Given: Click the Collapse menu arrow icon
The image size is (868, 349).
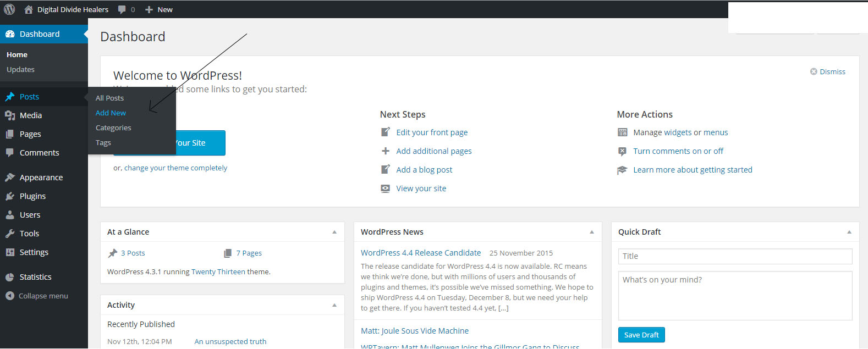Looking at the screenshot, I should point(10,296).
